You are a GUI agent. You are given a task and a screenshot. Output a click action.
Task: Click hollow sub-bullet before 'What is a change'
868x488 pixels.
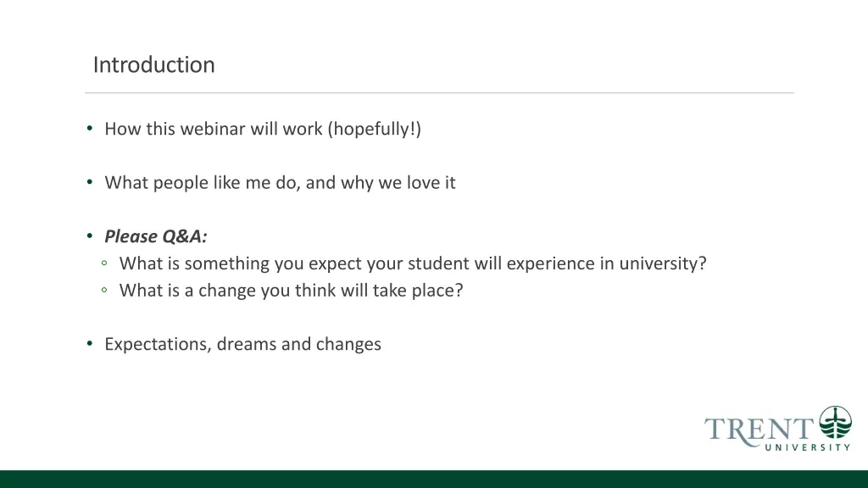104,290
